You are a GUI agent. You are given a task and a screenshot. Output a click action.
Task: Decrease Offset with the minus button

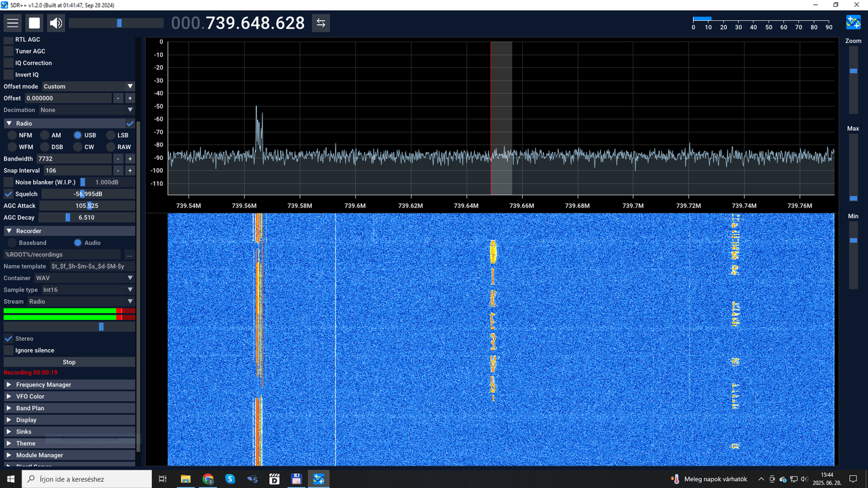(118, 98)
